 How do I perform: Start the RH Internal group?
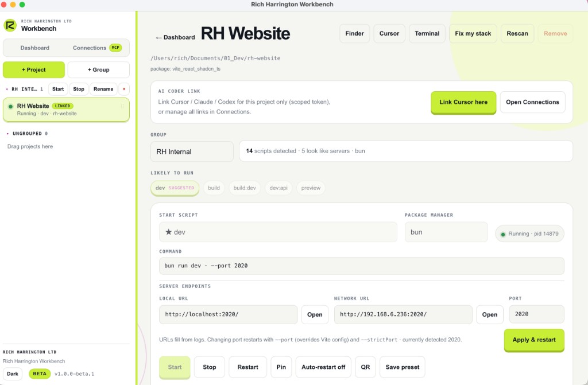[x=58, y=89]
